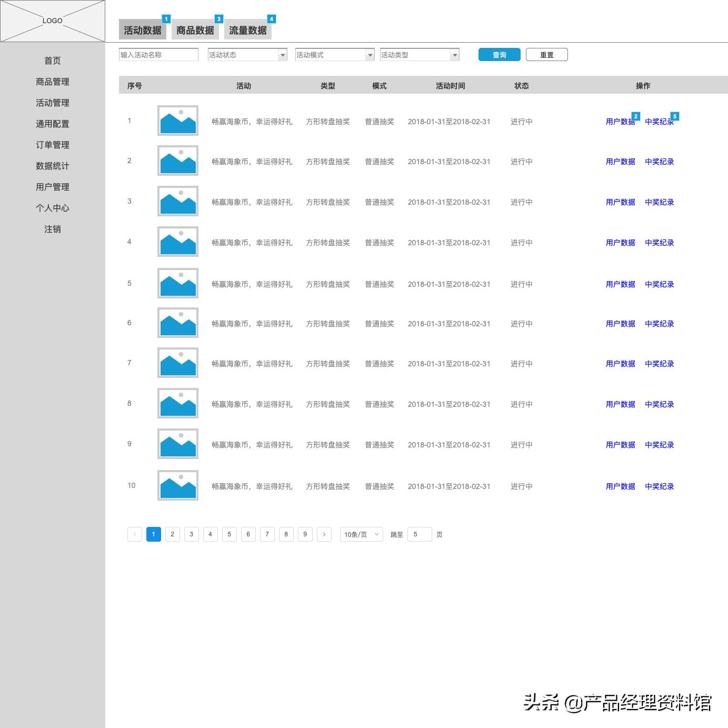Open the 活动类型 dropdown filter
The width and height of the screenshot is (728, 728).
coord(419,54)
